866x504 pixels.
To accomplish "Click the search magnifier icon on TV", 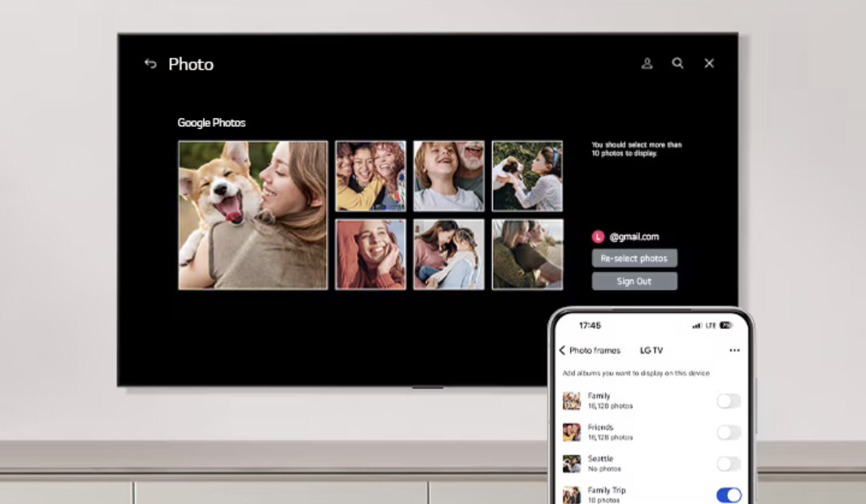I will (x=678, y=63).
